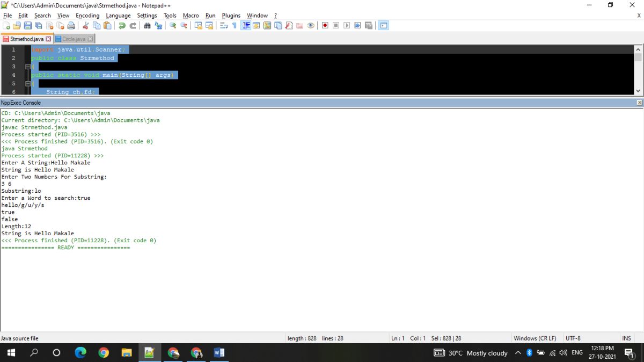The image size is (644, 362).
Task: Open the notification center icon
Action: 629,353
